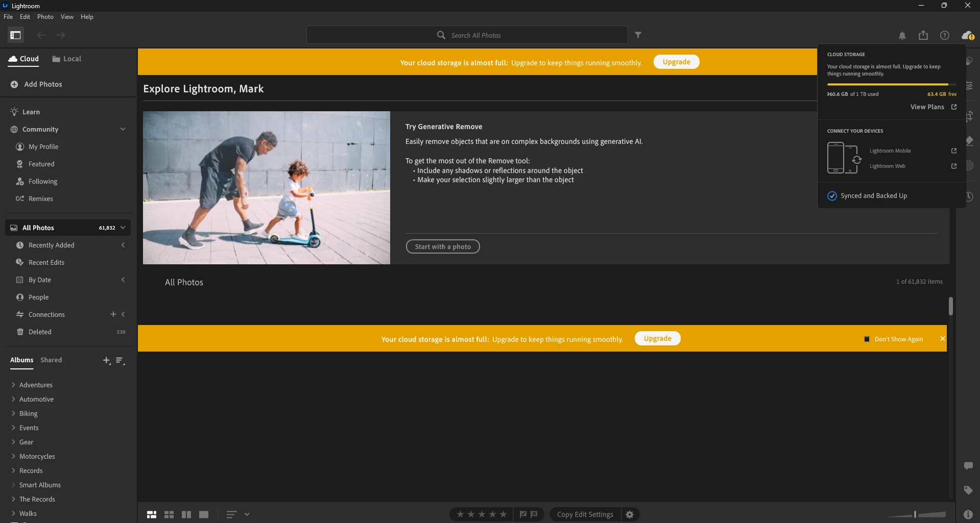
Task: Open View Plans link
Action: pos(934,107)
